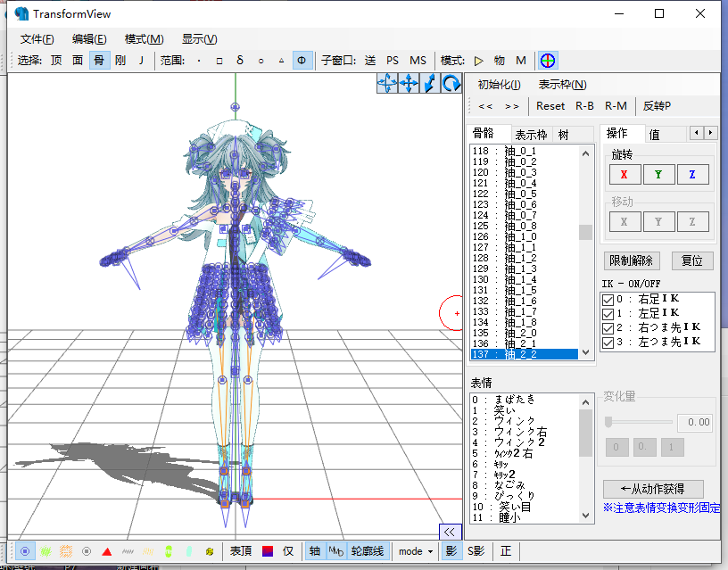Screen dimensions: 728x570
Task: Click the red-blue gradient square icon
Action: coord(268,551)
